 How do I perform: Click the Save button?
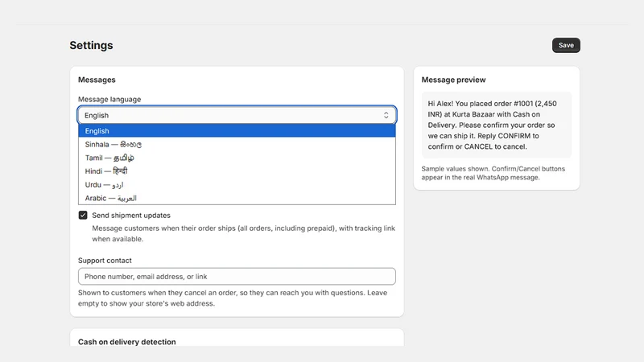tap(566, 45)
